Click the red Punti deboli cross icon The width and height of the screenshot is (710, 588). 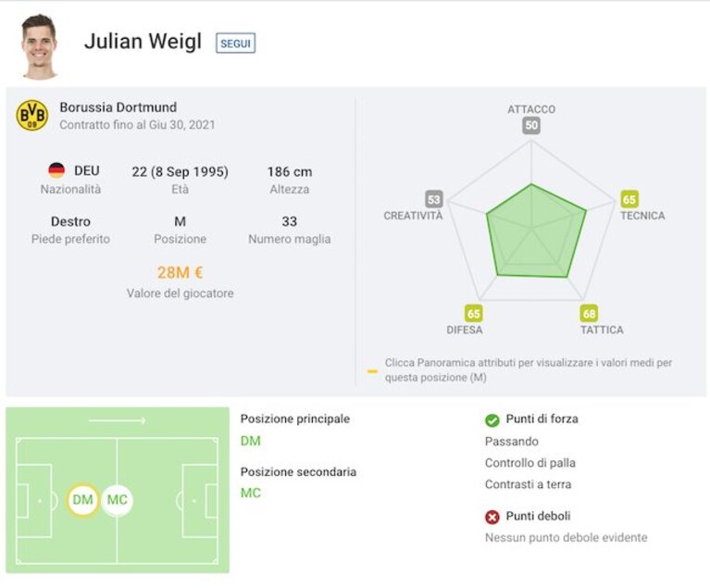coord(492,517)
